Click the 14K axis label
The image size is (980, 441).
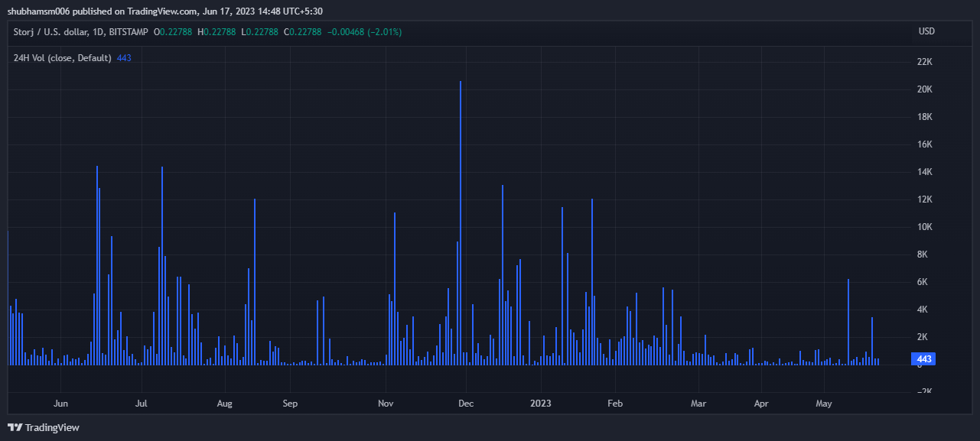coord(924,172)
